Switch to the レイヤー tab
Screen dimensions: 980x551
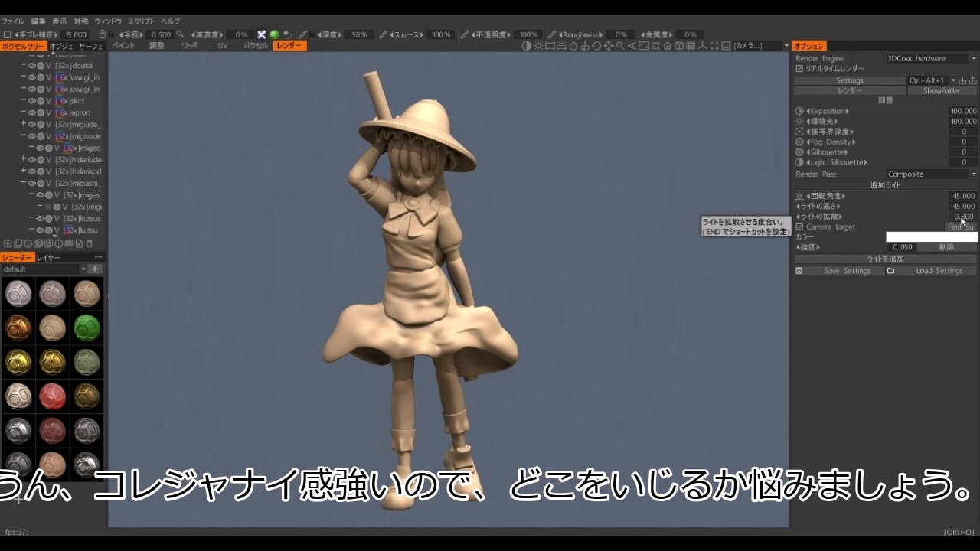pyautogui.click(x=48, y=258)
